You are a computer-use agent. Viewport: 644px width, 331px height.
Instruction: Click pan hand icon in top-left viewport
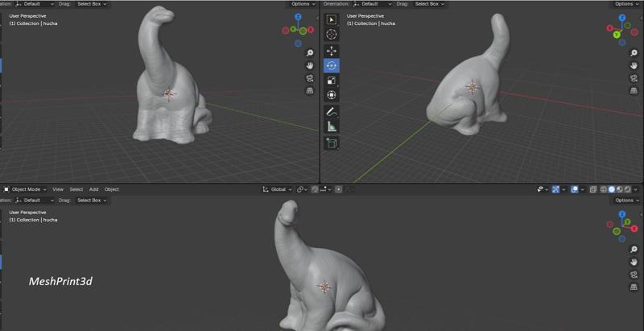pyautogui.click(x=310, y=66)
